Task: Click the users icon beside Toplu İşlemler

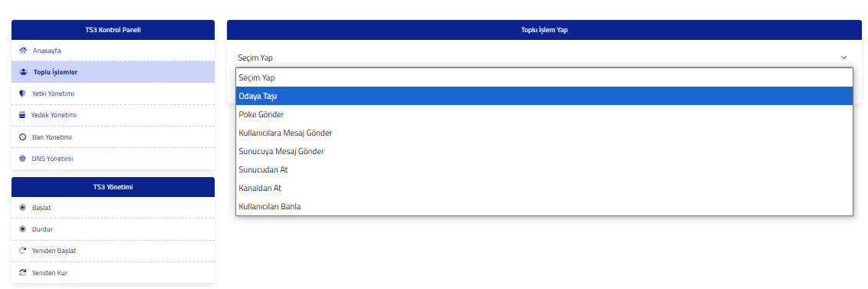Action: coord(23,72)
